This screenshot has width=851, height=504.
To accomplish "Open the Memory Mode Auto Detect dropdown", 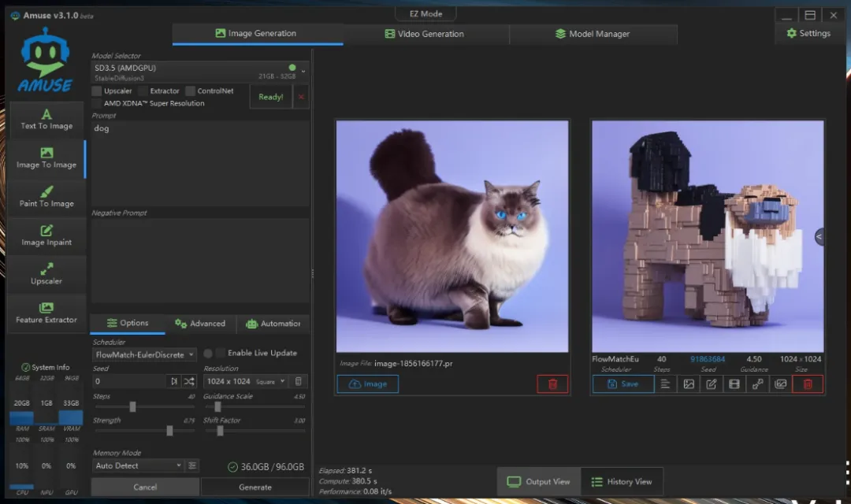I will click(x=138, y=465).
